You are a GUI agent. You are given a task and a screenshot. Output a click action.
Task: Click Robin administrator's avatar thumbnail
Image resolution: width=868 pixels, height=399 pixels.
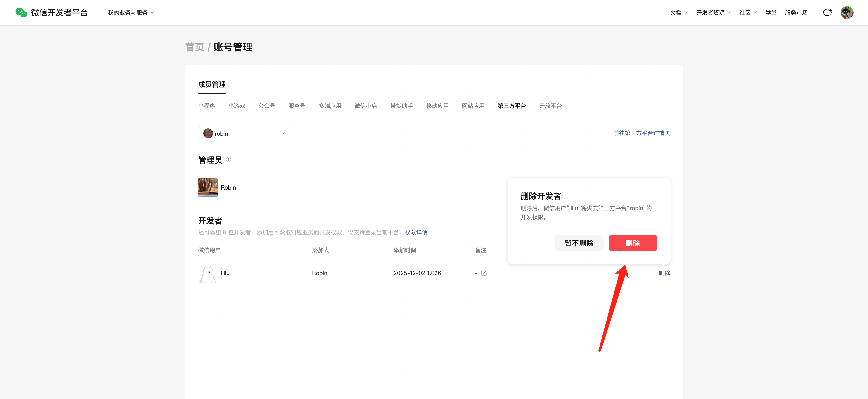pos(208,187)
